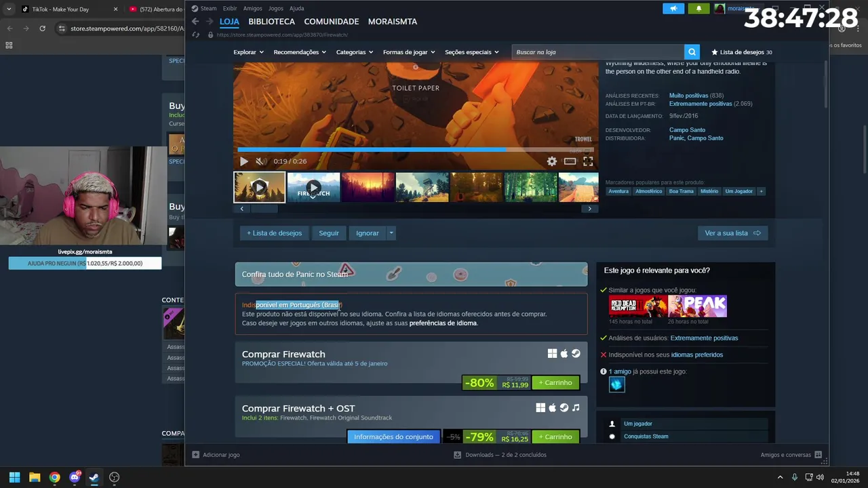This screenshot has width=868, height=488.
Task: Open the Jogos menu
Action: point(276,8)
